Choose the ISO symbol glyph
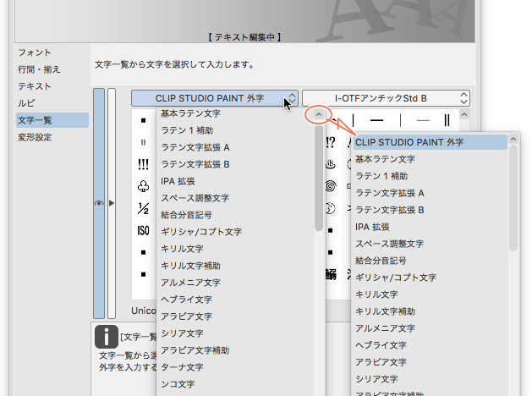Screen dimensions: 532x396 pyautogui.click(x=143, y=230)
